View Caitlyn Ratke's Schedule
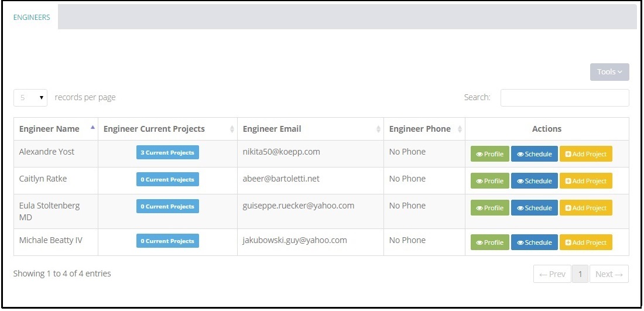Image resolution: width=644 pixels, height=311 pixels. (534, 181)
